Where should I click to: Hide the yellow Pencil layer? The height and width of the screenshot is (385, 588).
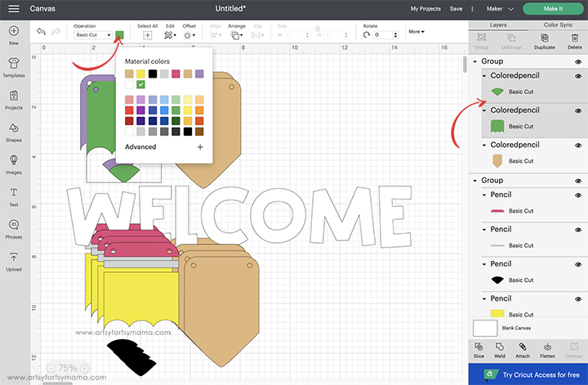pos(578,299)
